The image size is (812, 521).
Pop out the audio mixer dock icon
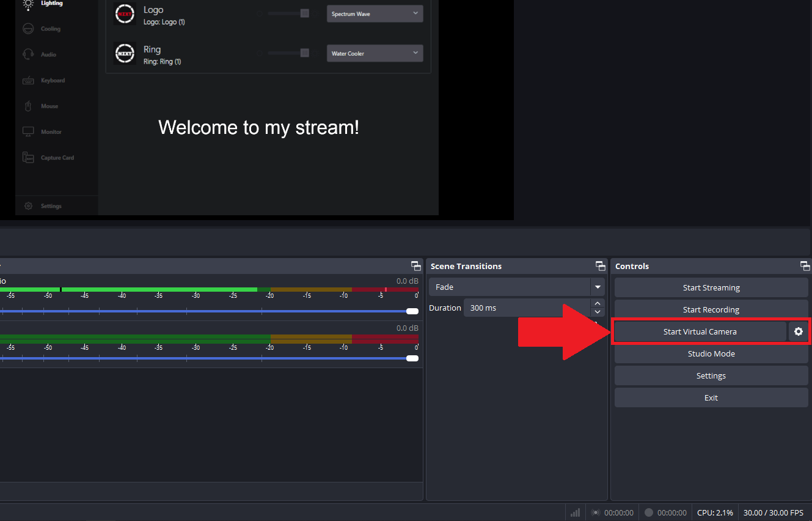coord(416,266)
